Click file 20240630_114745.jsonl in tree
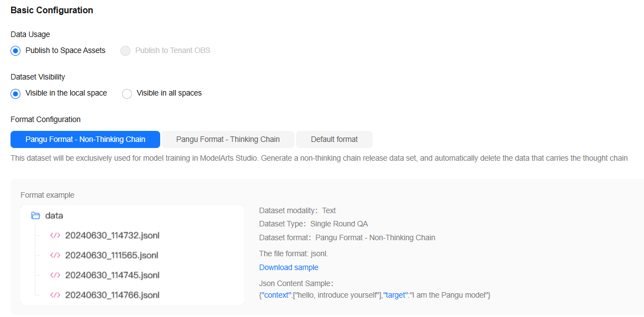This screenshot has height=317, width=644. click(x=112, y=275)
